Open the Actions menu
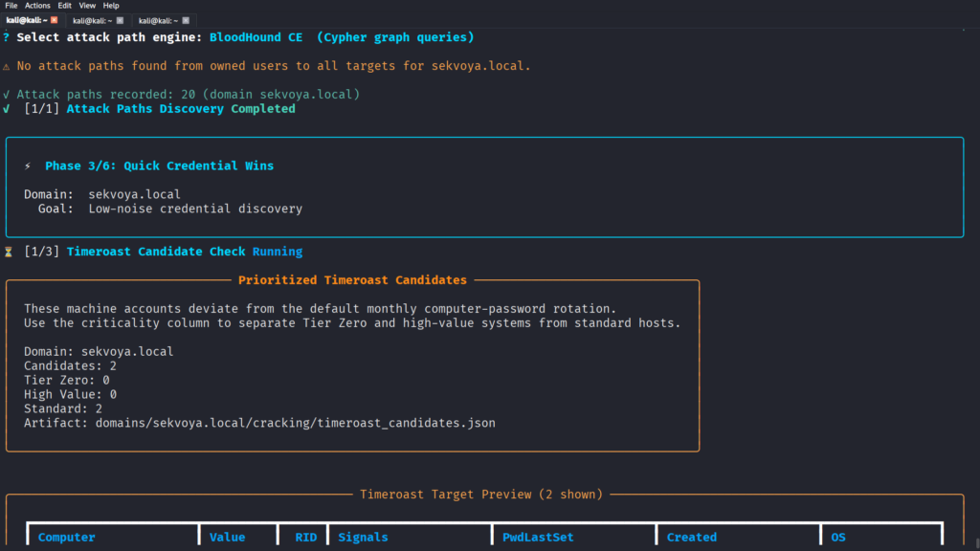980x551 pixels. click(x=37, y=6)
